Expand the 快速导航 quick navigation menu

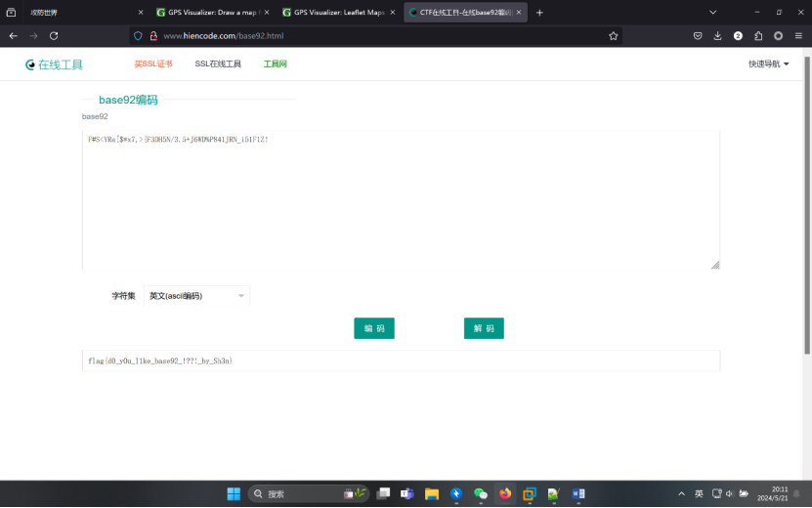tap(768, 64)
